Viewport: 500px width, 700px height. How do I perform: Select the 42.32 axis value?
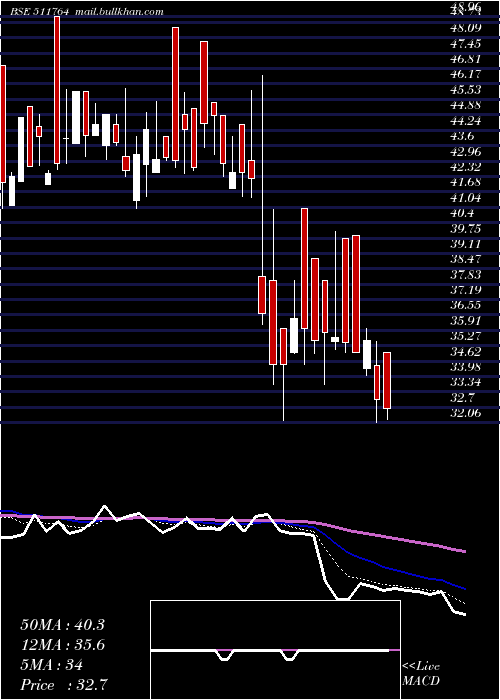[x=466, y=167]
